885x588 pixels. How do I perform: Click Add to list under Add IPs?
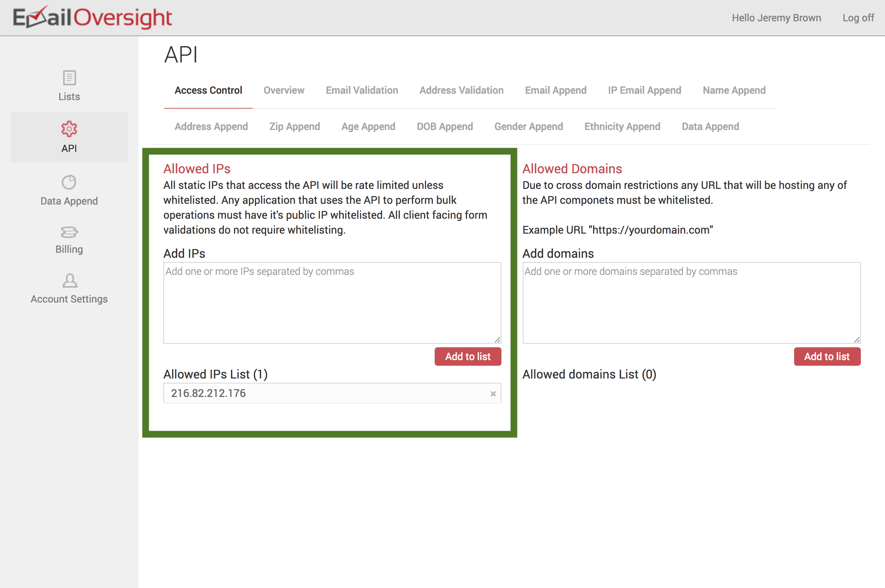click(x=468, y=356)
